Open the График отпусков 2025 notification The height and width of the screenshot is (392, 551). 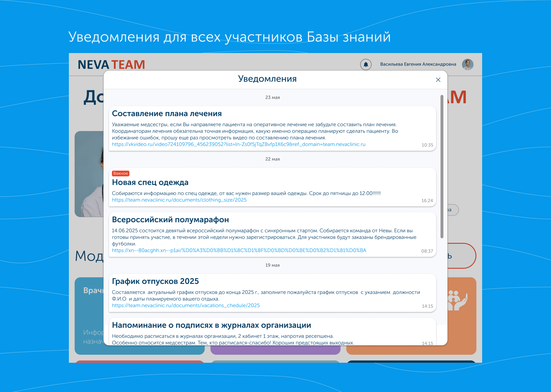coord(155,281)
